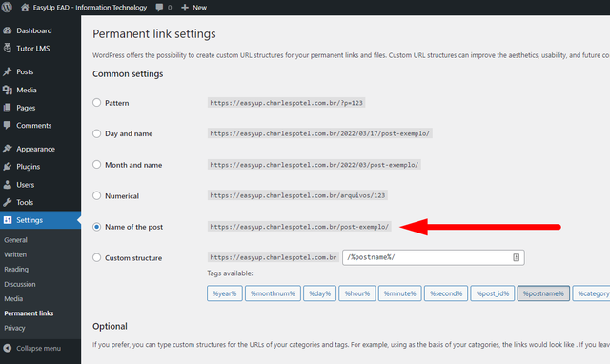
Task: Click the Media library icon
Action: 8,90
